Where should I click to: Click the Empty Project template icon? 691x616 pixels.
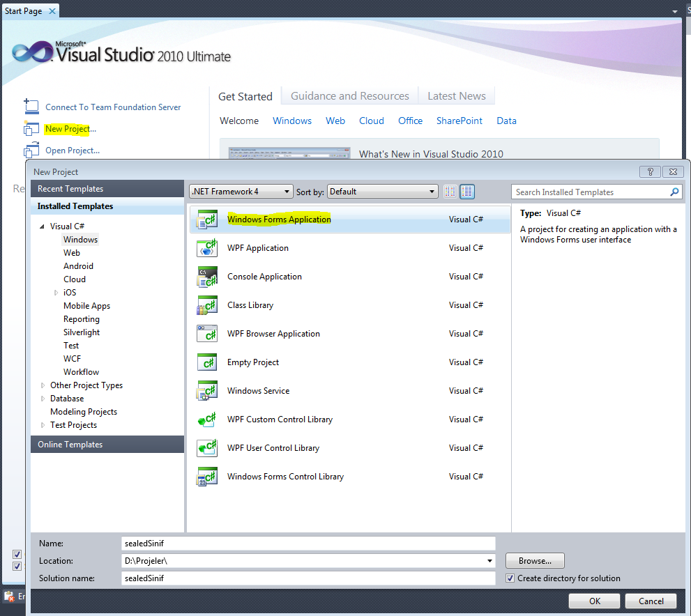point(207,362)
